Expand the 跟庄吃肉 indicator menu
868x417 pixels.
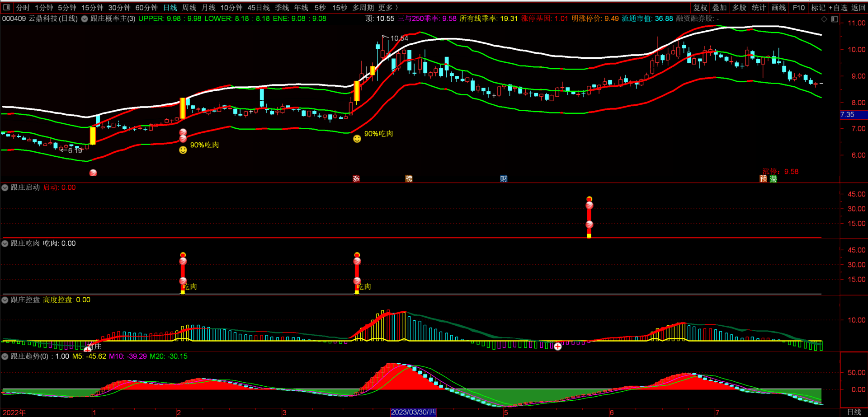pyautogui.click(x=5, y=244)
